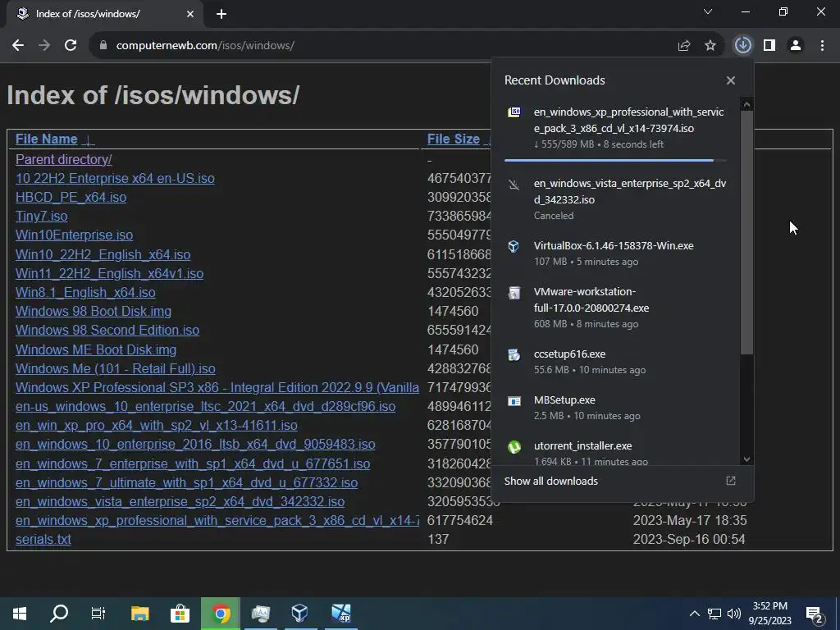
Task: Download Windows XP Professional SP3 Integral Edition
Action: click(217, 387)
